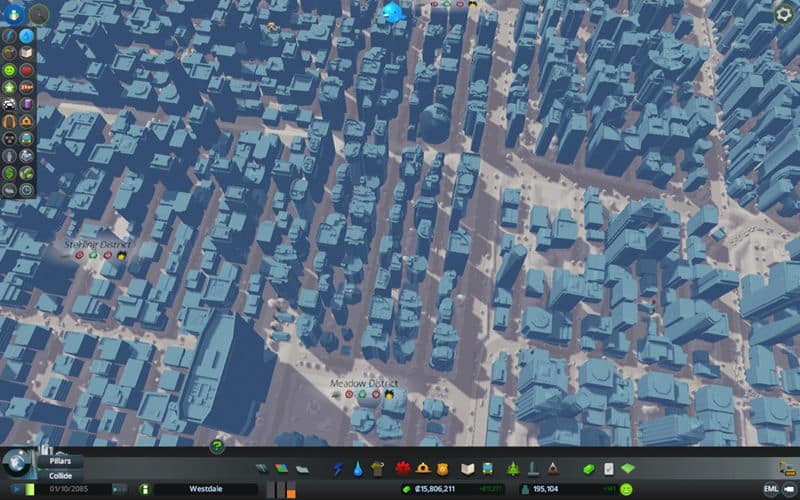Screen dimensions: 800x500
Task: Expand the Collide option dropdown
Action: pyautogui.click(x=60, y=476)
